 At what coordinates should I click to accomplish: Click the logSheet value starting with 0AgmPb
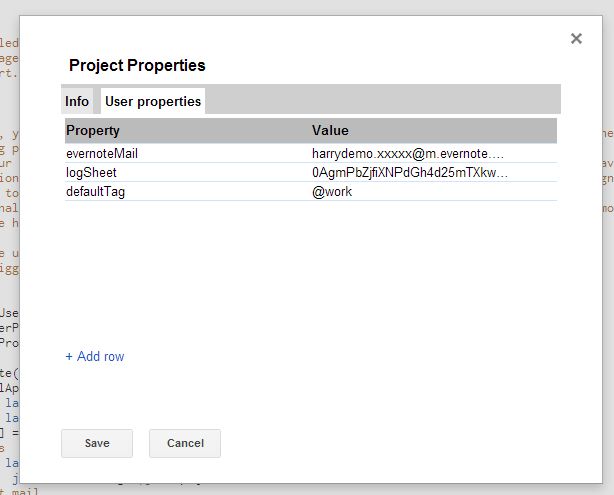[x=409, y=173]
